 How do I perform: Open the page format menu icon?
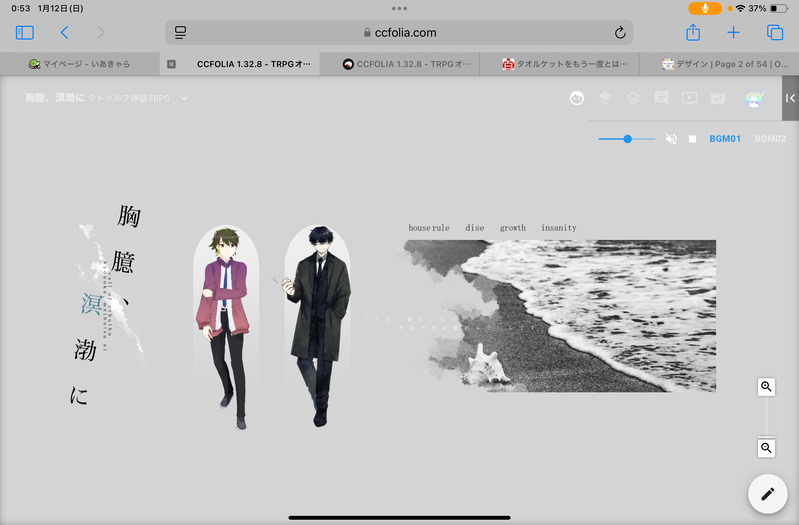(180, 33)
